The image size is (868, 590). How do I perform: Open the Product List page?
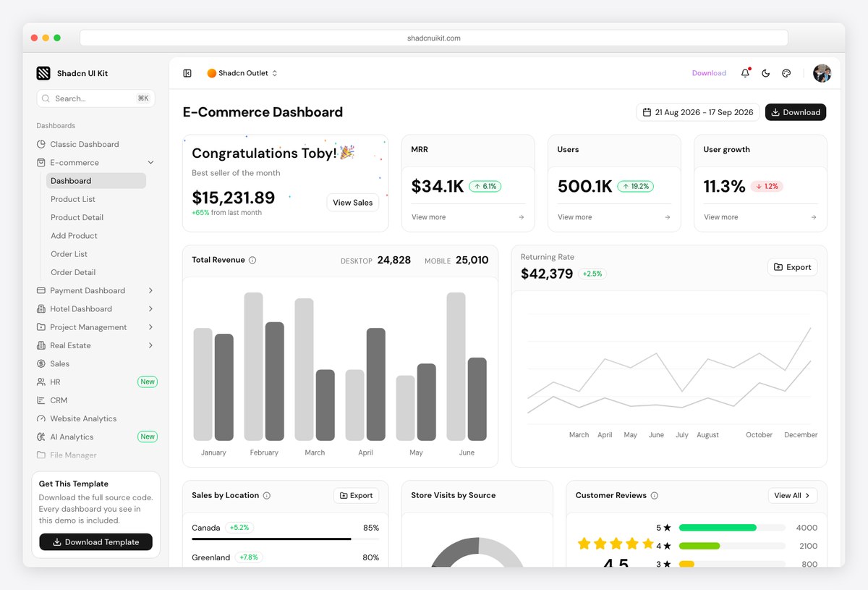[73, 199]
